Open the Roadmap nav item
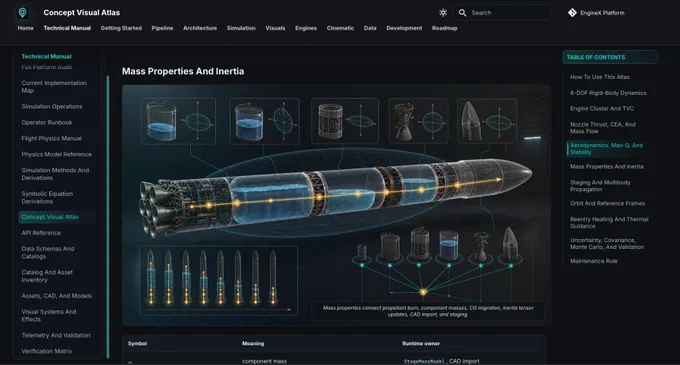The width and height of the screenshot is (680, 365). (445, 28)
